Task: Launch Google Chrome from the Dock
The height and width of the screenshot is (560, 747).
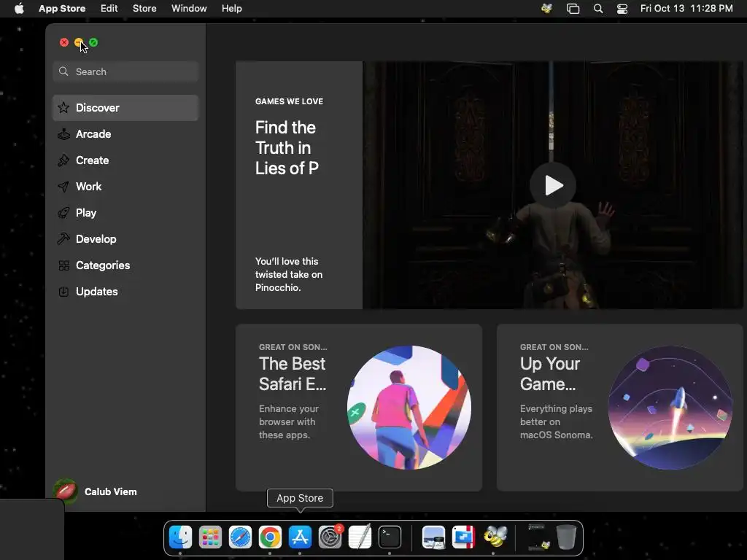Action: click(270, 537)
